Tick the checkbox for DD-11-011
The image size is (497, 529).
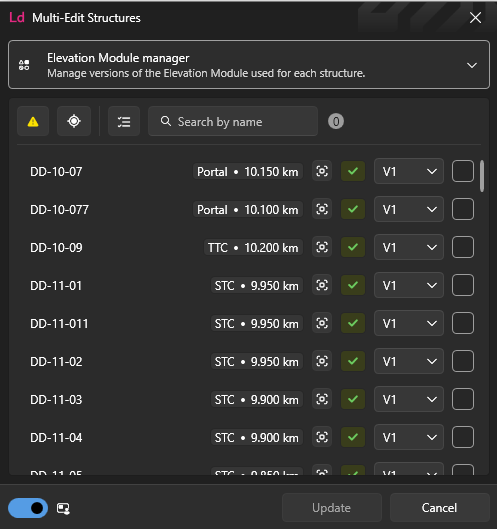tap(463, 323)
